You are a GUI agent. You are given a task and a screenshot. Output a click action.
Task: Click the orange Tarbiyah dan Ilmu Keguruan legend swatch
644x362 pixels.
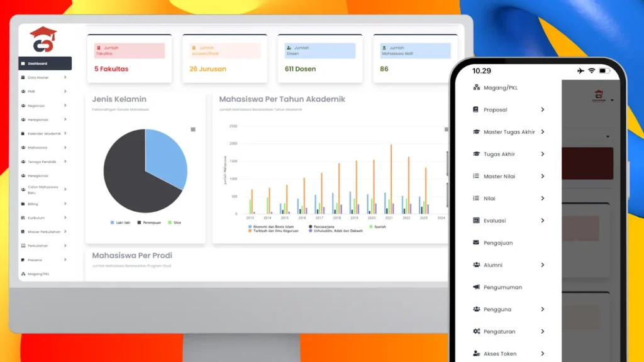click(250, 231)
